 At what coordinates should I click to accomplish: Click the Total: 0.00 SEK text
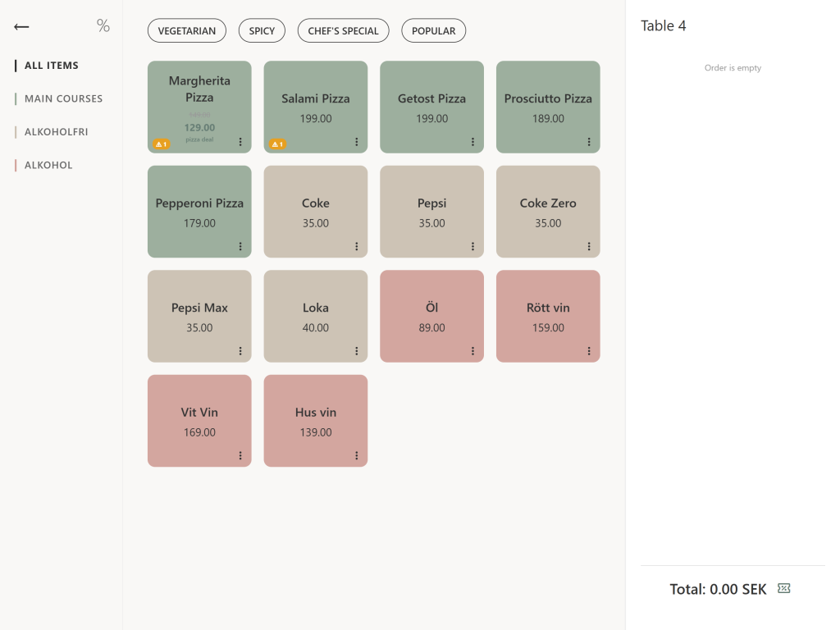point(718,589)
